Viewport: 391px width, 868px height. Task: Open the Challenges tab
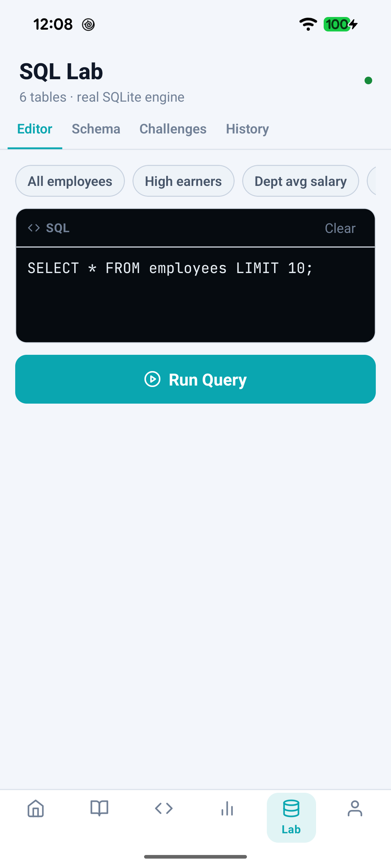click(x=173, y=129)
